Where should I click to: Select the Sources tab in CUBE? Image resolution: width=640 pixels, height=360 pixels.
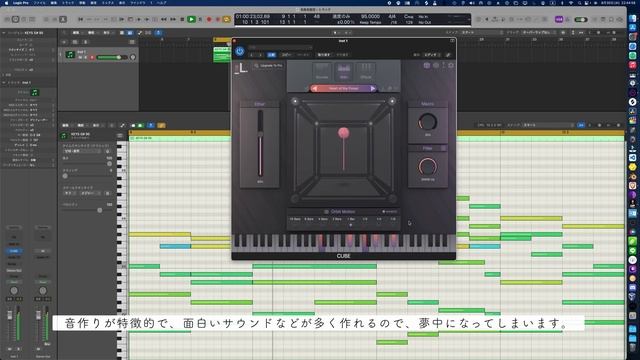coord(322,71)
